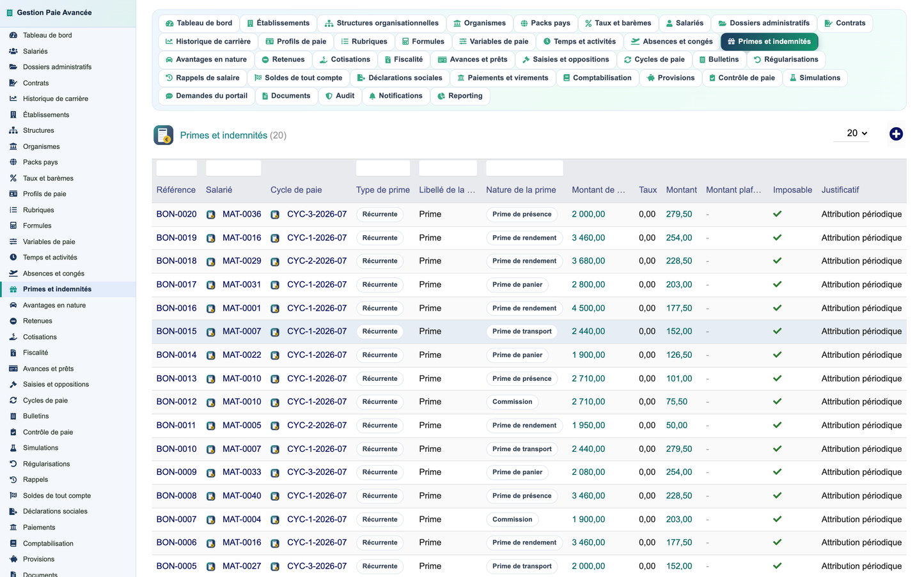
Task: Click the montant 75,50 in BON-0012 row
Action: [677, 402]
